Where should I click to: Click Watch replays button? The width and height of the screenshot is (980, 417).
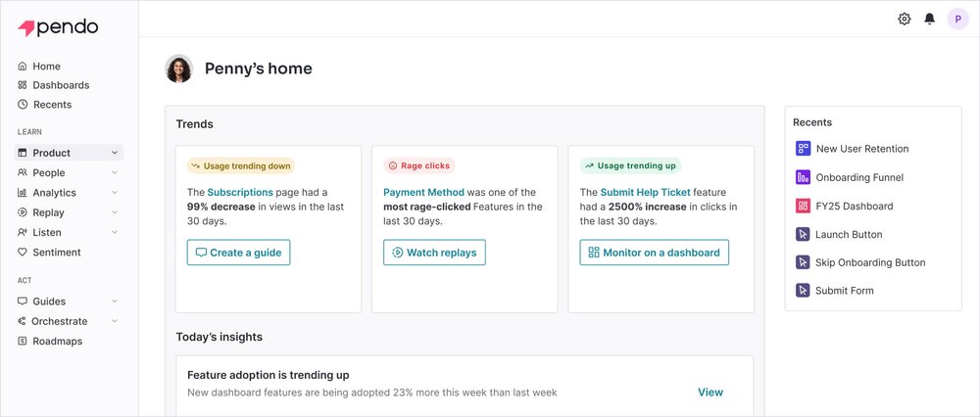point(434,253)
